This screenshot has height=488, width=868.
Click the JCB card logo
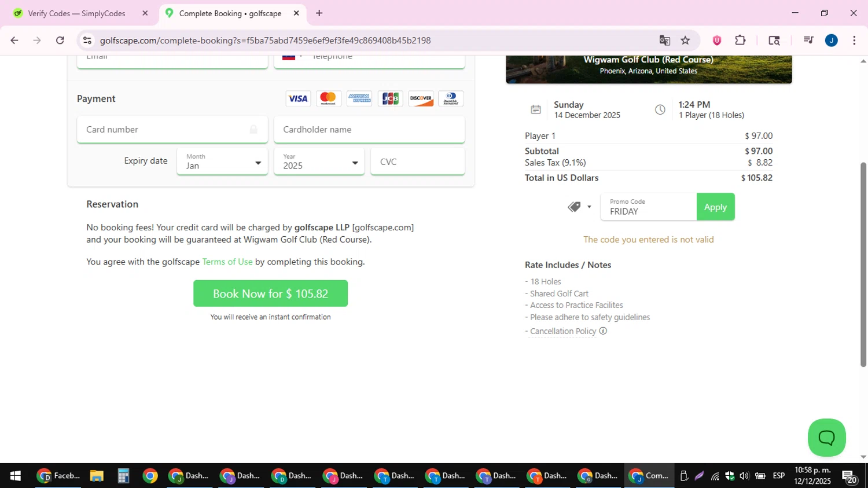pyautogui.click(x=390, y=98)
